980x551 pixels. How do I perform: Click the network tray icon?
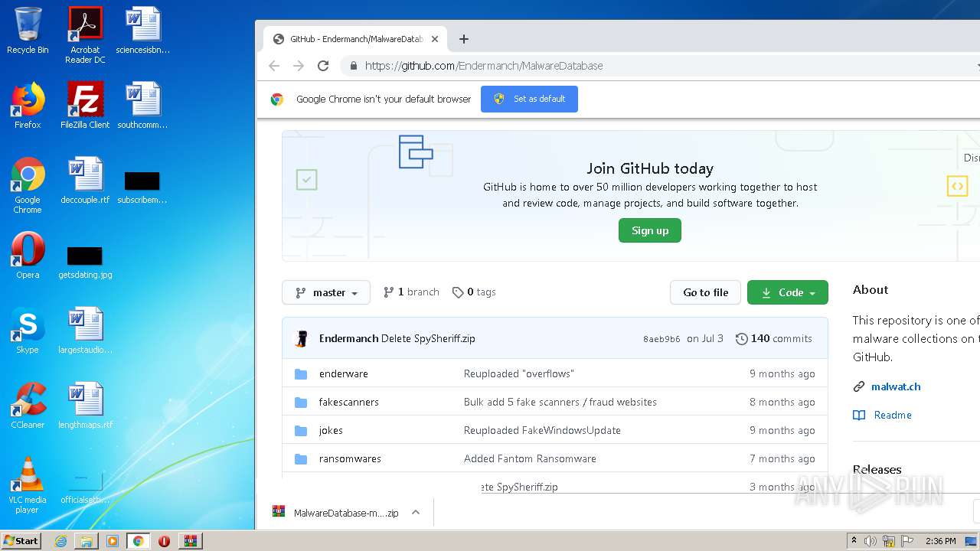(x=889, y=541)
